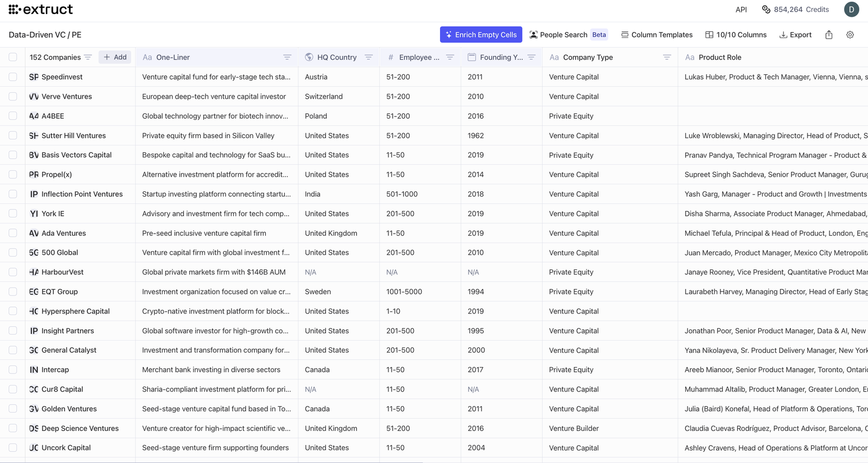Click the Insight Partners logo icon

34,331
